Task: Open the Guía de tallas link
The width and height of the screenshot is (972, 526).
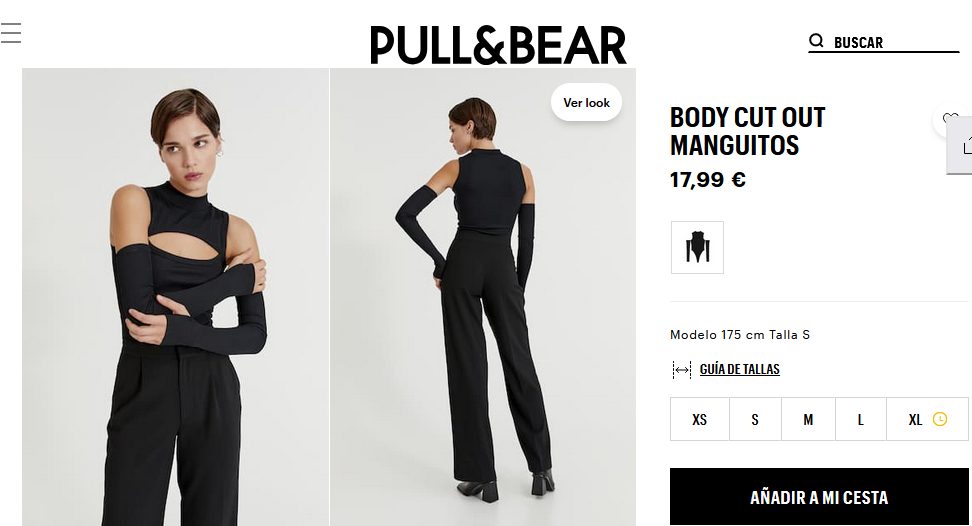Action: pyautogui.click(x=740, y=369)
